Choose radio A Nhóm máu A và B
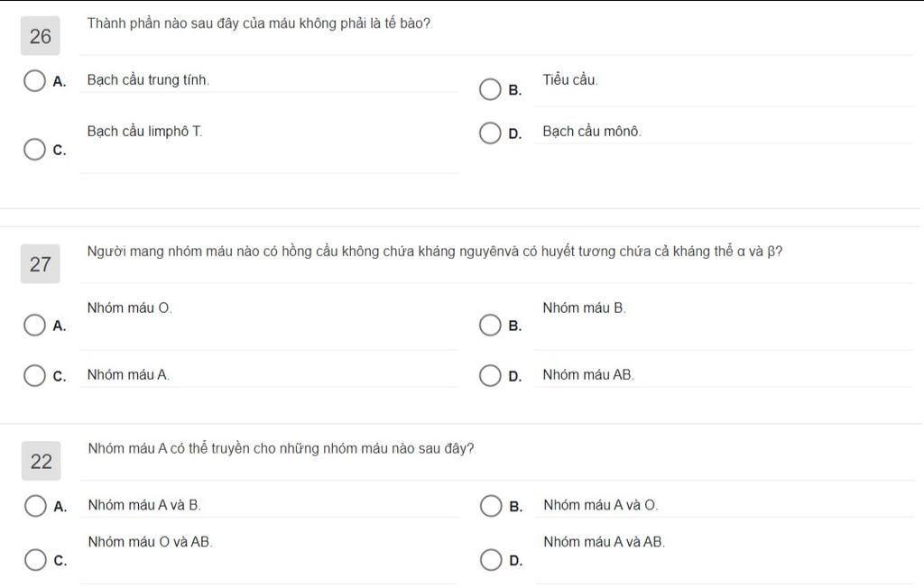The height and width of the screenshot is (588, 924). (35, 506)
